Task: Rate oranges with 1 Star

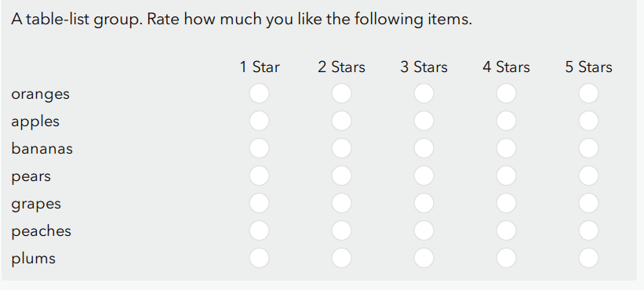Action: [x=259, y=93]
